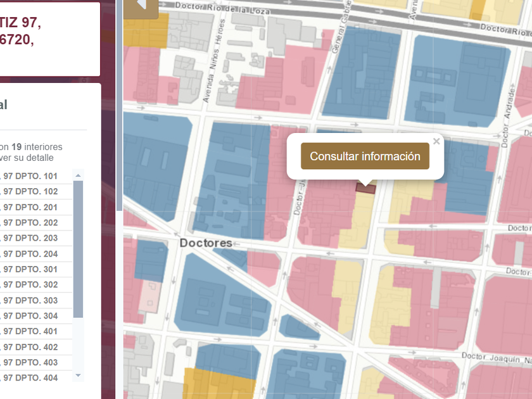
Task: Click the Doctor Andrade street label
Action: [508, 117]
